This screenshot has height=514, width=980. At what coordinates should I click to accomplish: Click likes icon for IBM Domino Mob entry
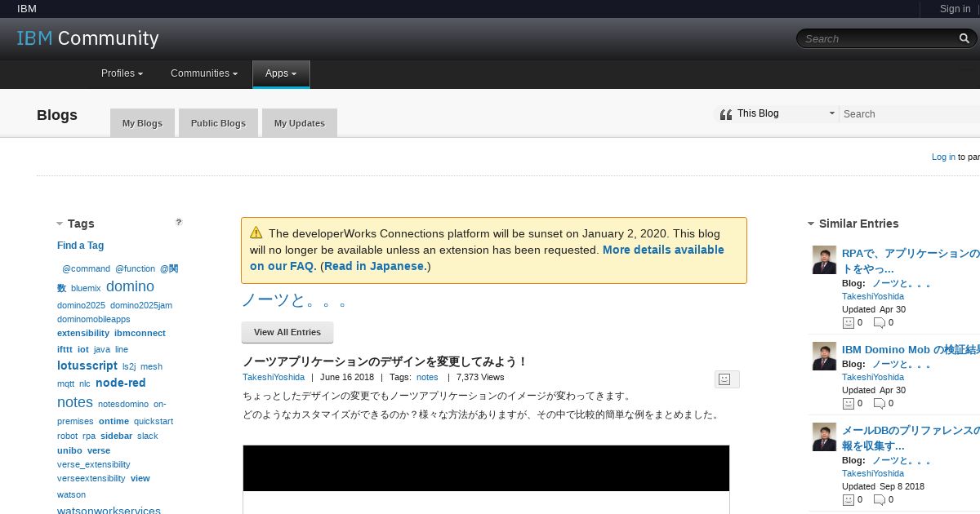click(x=848, y=403)
